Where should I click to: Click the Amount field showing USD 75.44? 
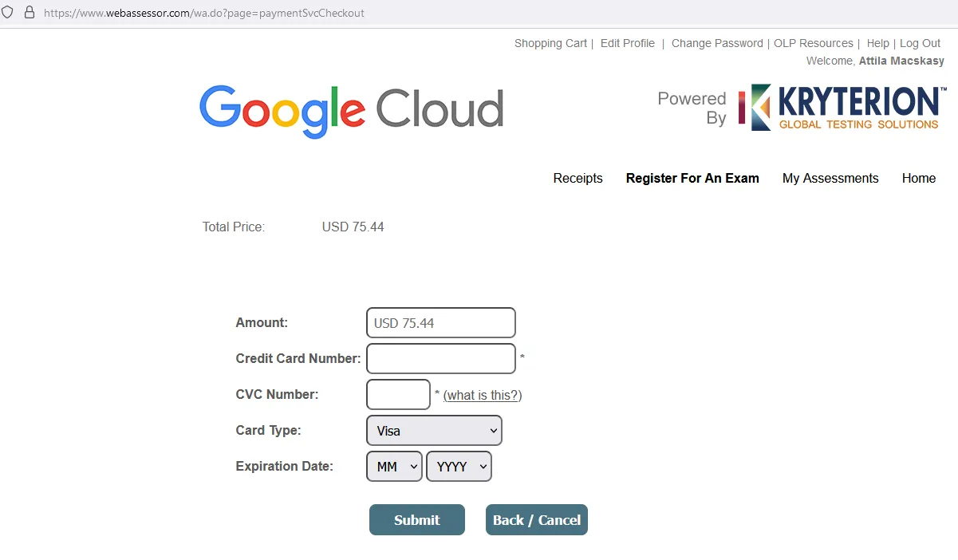(x=441, y=323)
